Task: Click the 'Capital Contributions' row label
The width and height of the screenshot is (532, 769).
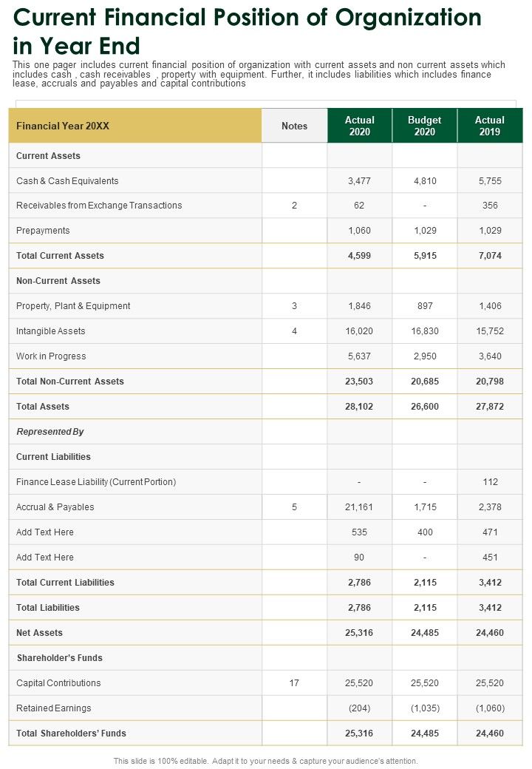Action: click(x=58, y=683)
